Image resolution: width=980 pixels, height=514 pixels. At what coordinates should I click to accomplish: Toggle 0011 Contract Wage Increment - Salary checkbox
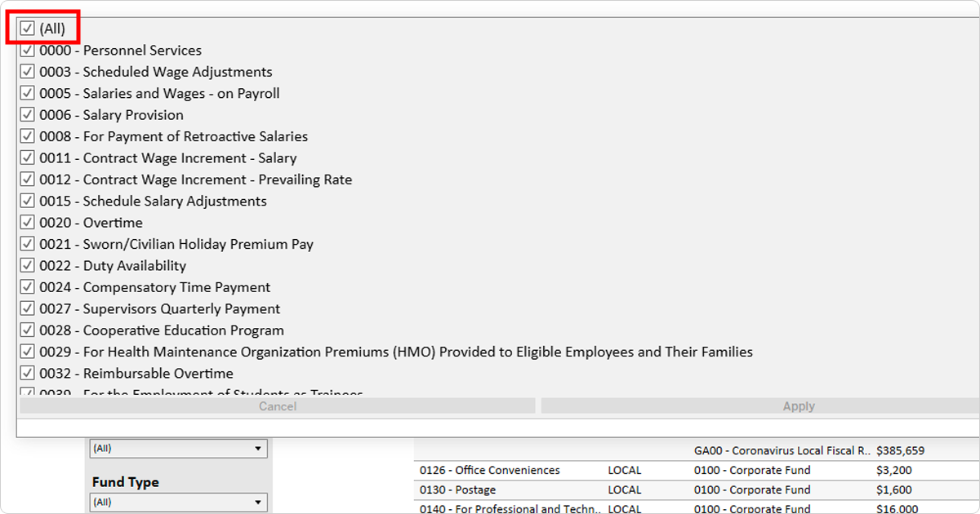(x=28, y=158)
